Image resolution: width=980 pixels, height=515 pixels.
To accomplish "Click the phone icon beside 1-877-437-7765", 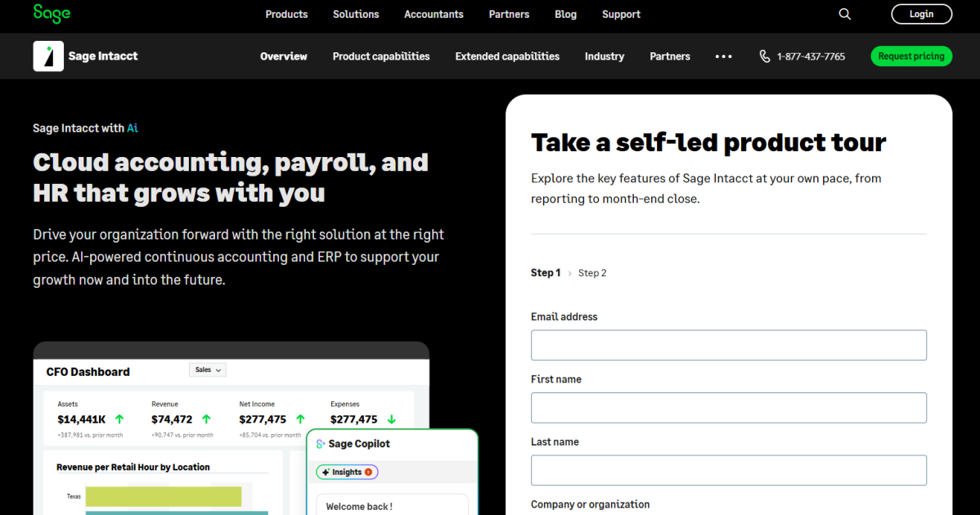I will pos(764,56).
